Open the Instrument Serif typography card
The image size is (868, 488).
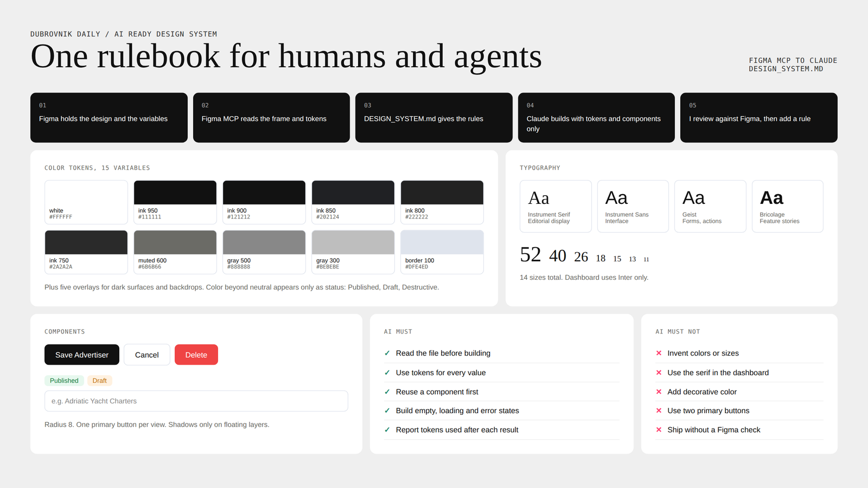coord(556,207)
